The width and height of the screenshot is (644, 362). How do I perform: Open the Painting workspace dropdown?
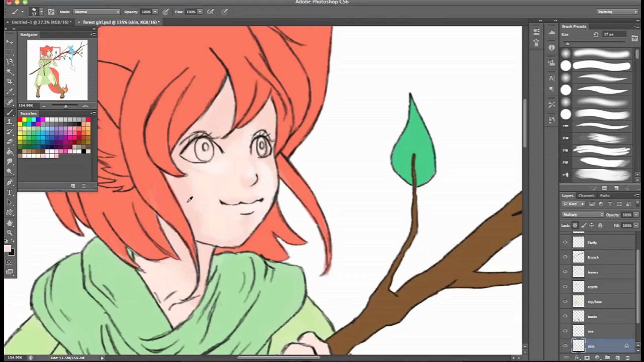616,12
